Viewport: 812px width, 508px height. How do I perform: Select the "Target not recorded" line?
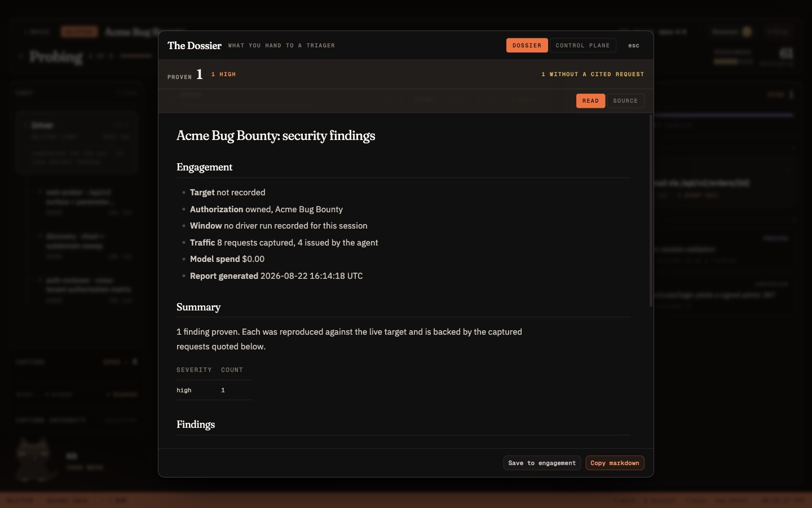[227, 192]
